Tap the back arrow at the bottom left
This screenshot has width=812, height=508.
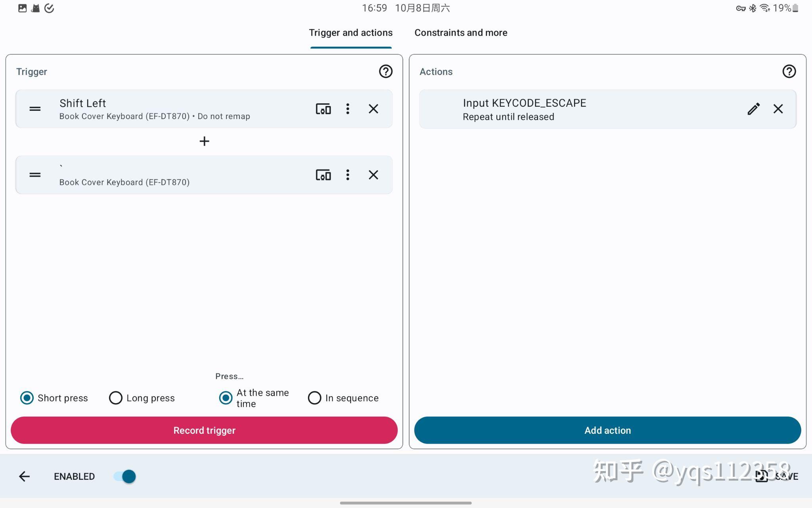(25, 476)
